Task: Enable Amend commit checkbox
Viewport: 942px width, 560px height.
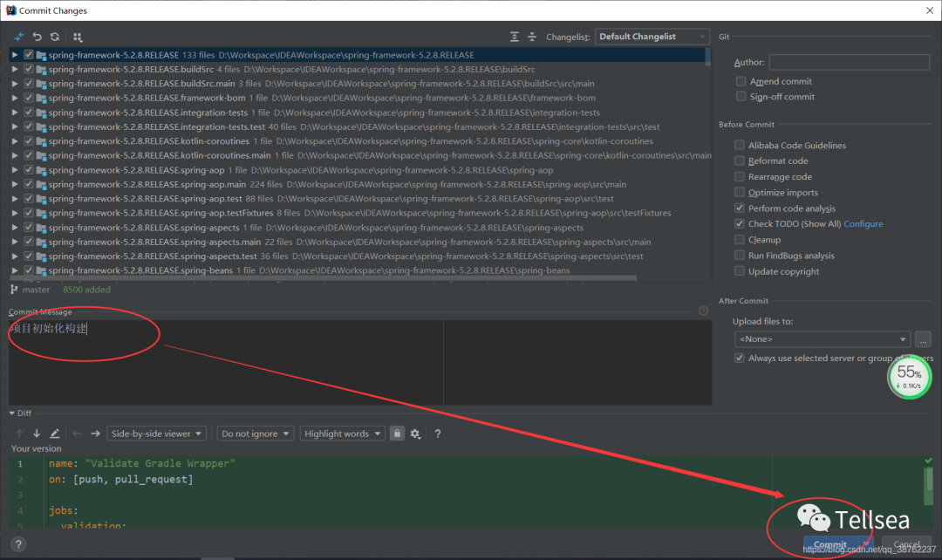Action: coord(741,81)
